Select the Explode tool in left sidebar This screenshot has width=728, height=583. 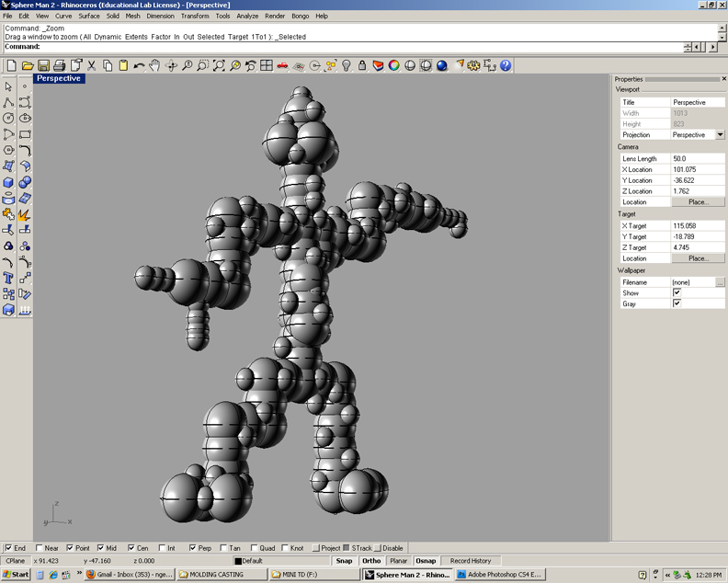(x=25, y=214)
